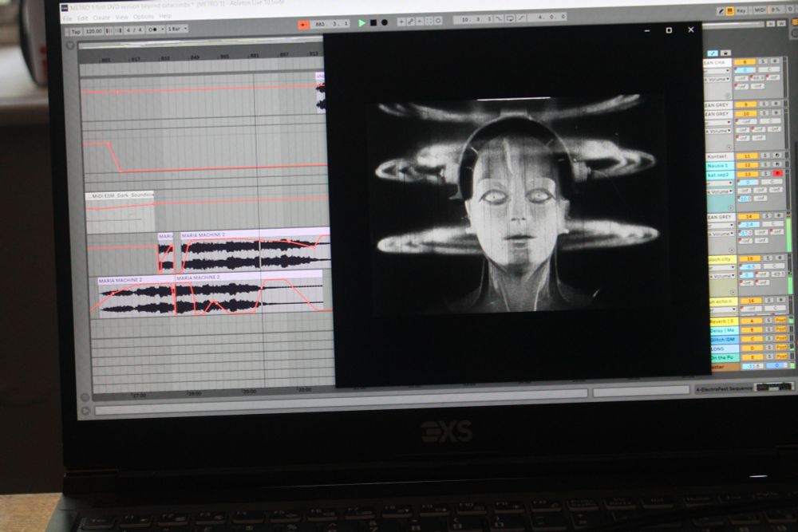
Task: Toggle the Key map mode button
Action: 742,10
